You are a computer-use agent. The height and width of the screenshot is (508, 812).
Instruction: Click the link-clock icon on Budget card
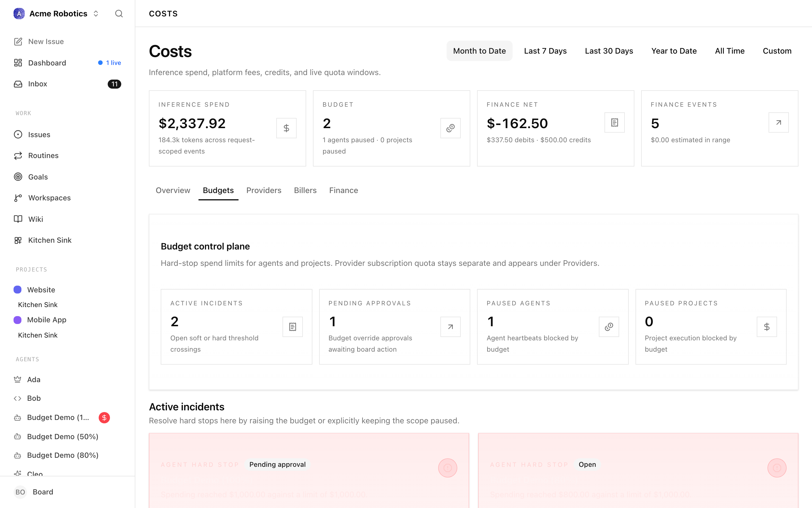[x=450, y=128]
